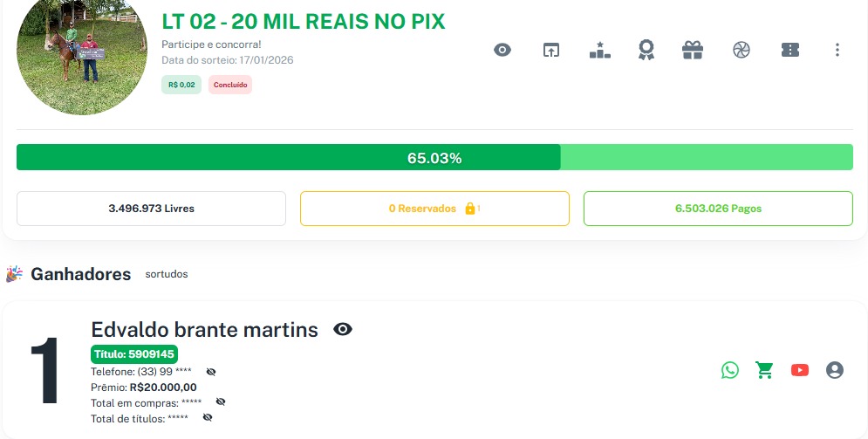Reveal the Total em compras value
868x439 pixels.
click(x=221, y=402)
